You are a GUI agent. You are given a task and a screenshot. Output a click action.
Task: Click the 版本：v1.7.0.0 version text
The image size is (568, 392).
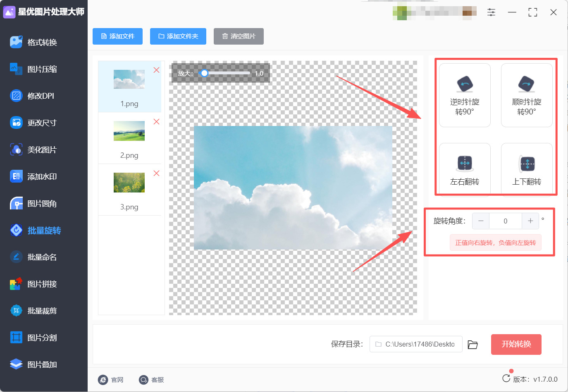click(x=535, y=379)
